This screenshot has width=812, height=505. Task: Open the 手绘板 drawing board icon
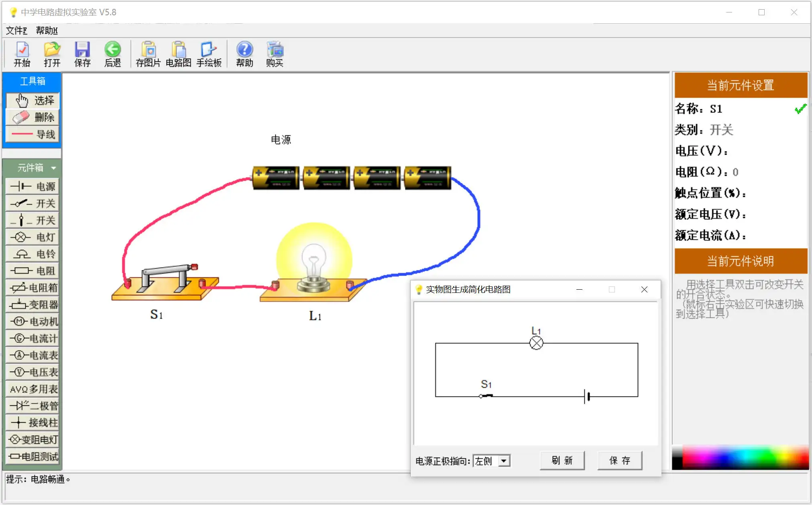point(209,54)
